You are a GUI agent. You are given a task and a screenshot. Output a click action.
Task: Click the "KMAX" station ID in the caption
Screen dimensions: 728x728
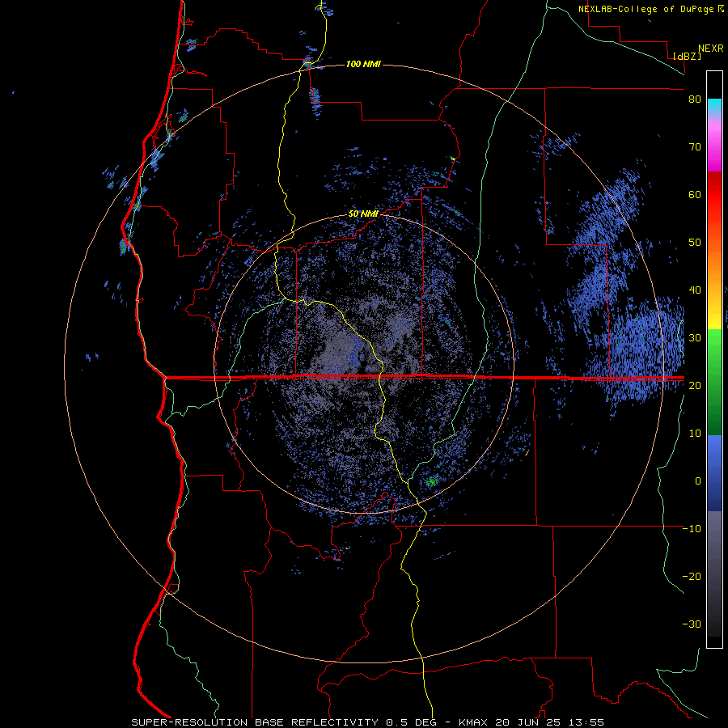475,722
